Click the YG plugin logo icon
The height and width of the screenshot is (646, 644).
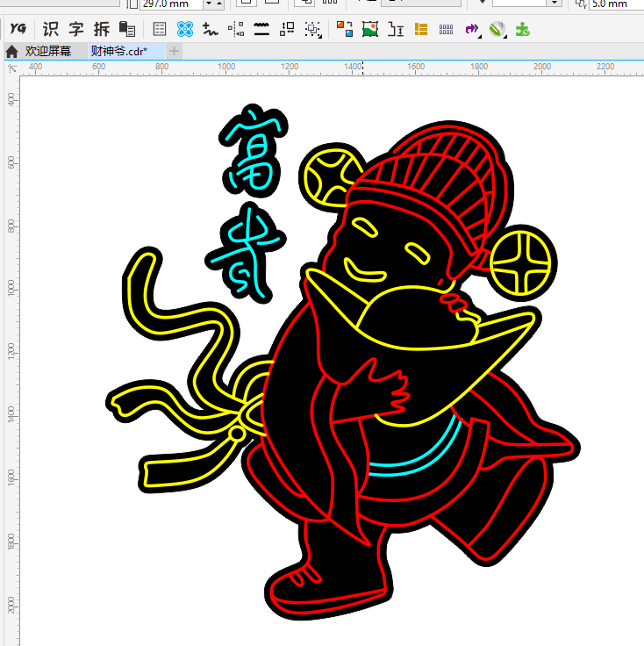(18, 29)
